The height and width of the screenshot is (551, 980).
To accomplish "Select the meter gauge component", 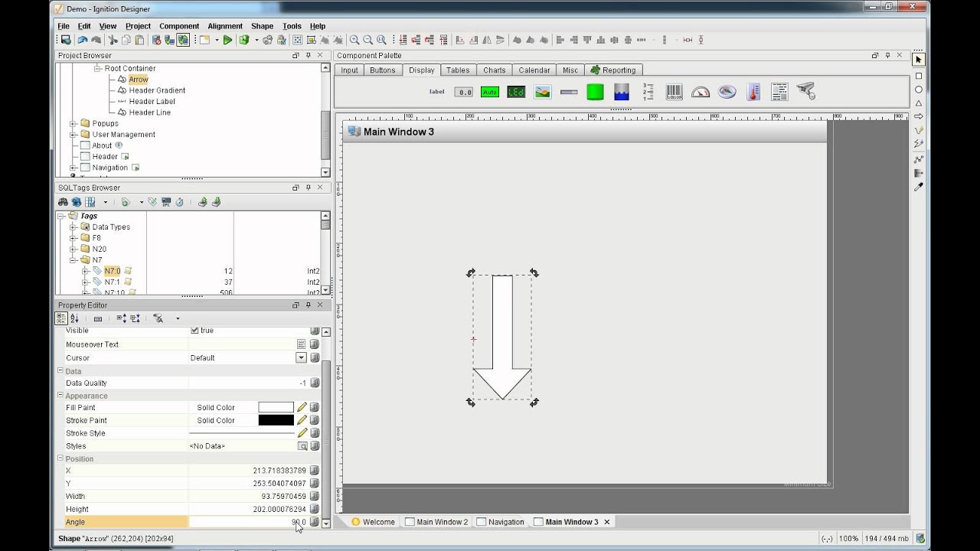I will pyautogui.click(x=701, y=92).
